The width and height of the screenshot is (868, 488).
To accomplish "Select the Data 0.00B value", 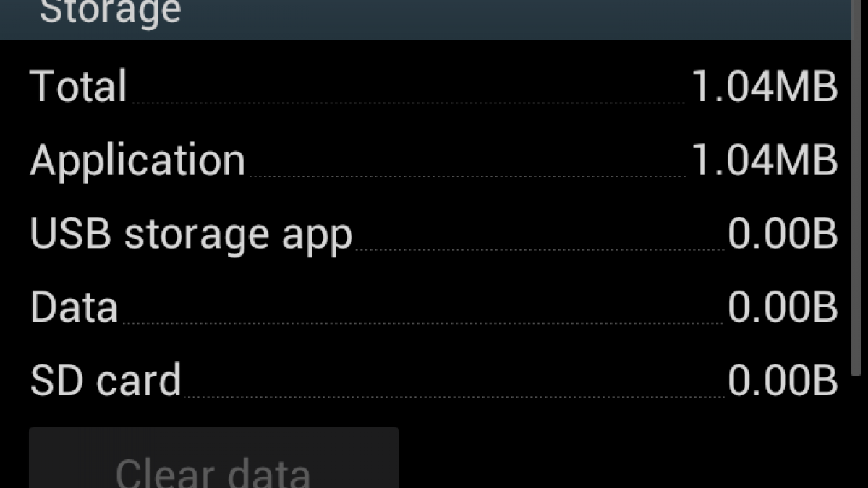I will (783, 307).
